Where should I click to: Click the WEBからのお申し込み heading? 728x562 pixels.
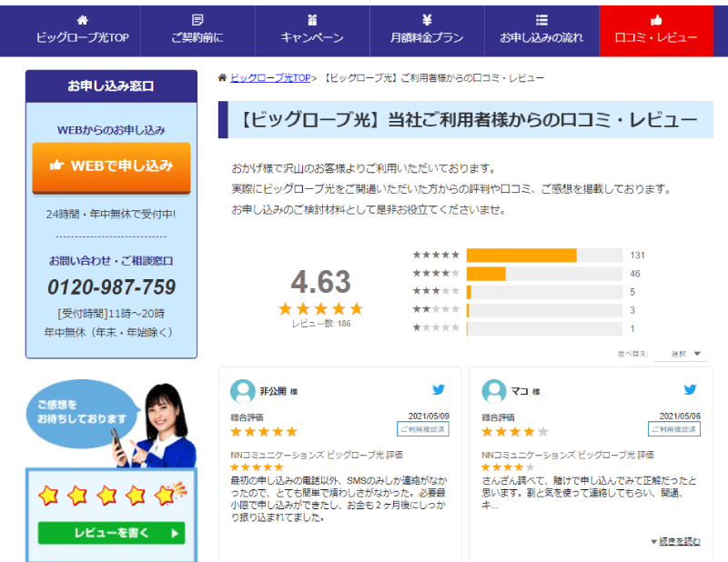coord(111,130)
